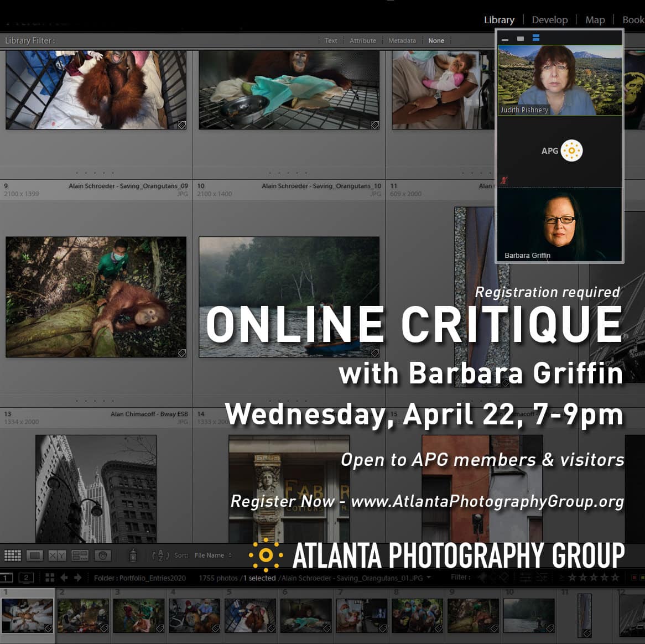Open Compare view

pos(56,555)
